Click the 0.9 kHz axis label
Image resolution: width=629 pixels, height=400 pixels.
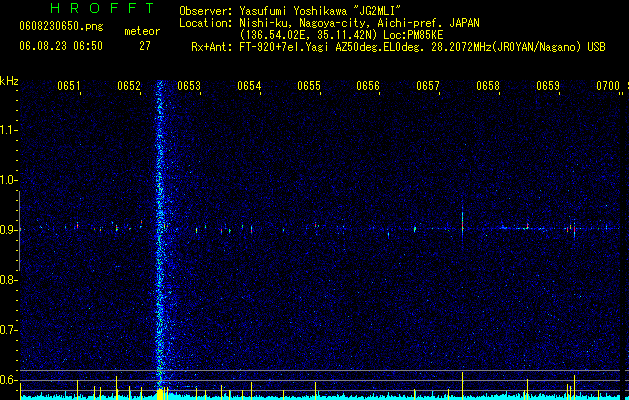9,230
